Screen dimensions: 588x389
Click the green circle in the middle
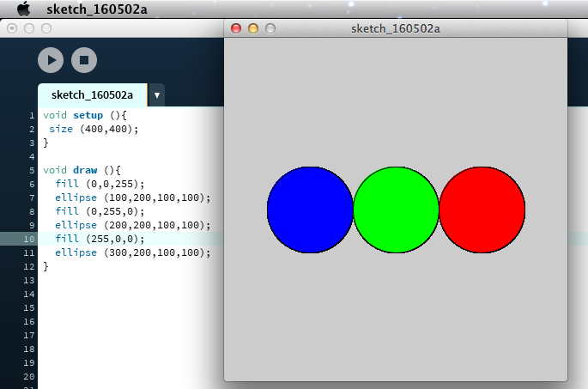(396, 210)
